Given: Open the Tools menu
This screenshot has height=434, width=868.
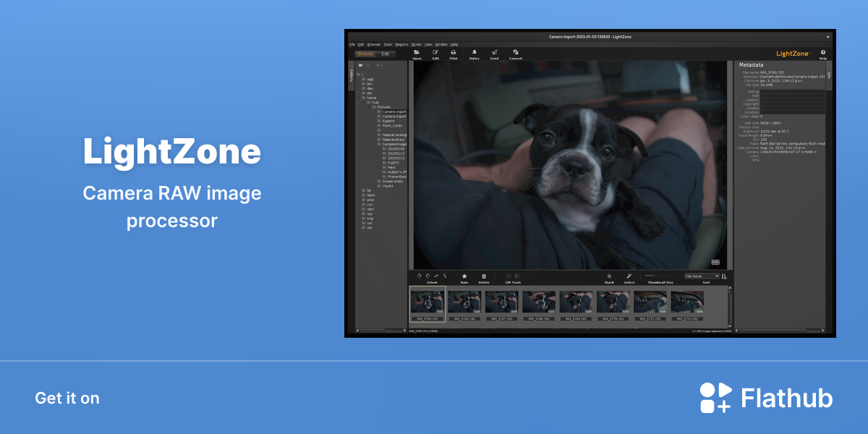Looking at the screenshot, I should coord(388,44).
